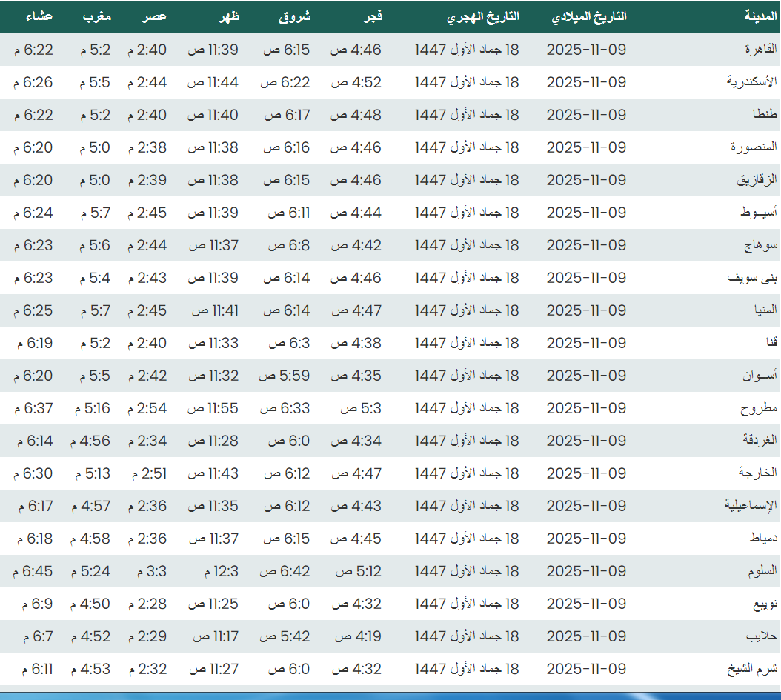Click the Maghrib time 4:56 for الغردقة

point(90,441)
